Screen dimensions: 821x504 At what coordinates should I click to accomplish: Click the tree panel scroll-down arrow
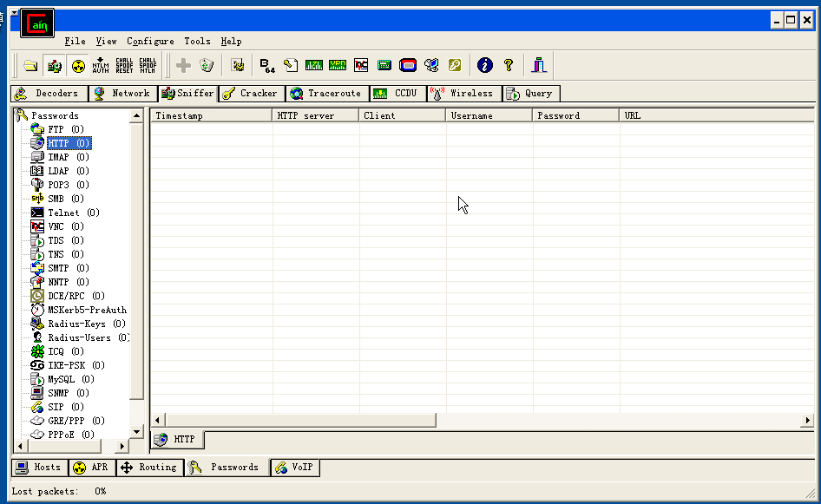[136, 432]
